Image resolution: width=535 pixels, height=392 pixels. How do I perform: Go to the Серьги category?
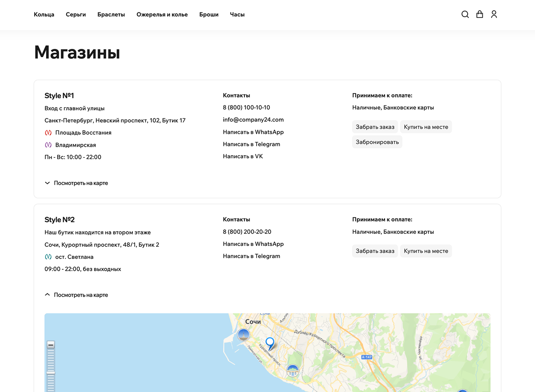tap(76, 15)
